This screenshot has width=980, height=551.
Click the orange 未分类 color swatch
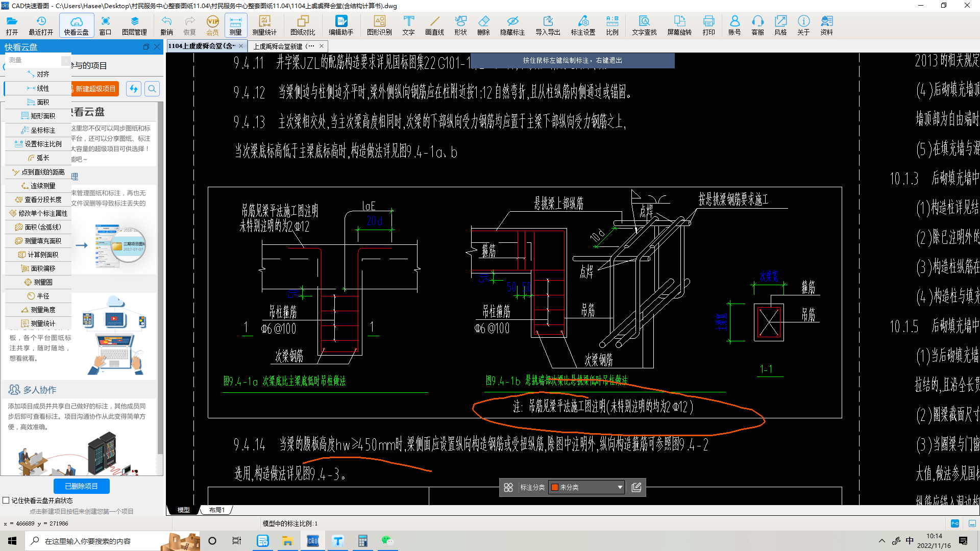[555, 487]
